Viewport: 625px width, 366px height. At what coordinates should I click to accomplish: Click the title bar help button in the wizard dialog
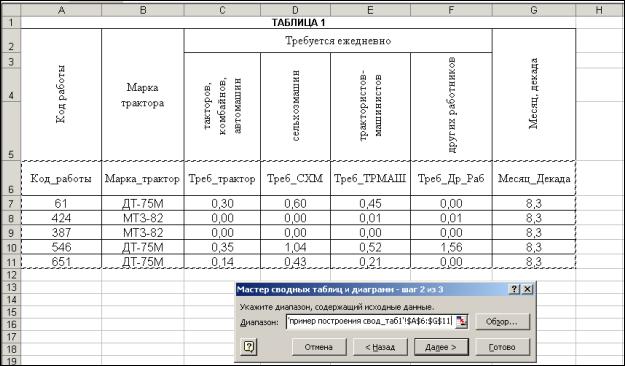click(x=514, y=289)
